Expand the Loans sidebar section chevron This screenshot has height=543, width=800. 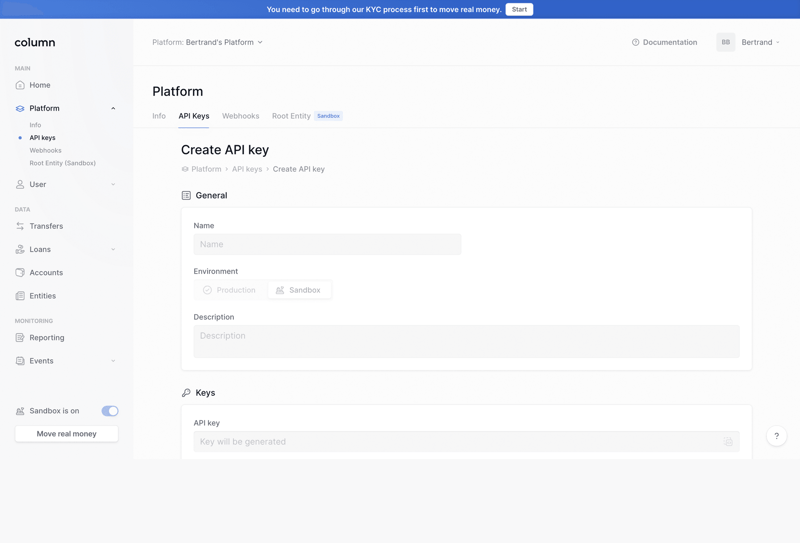[113, 250]
